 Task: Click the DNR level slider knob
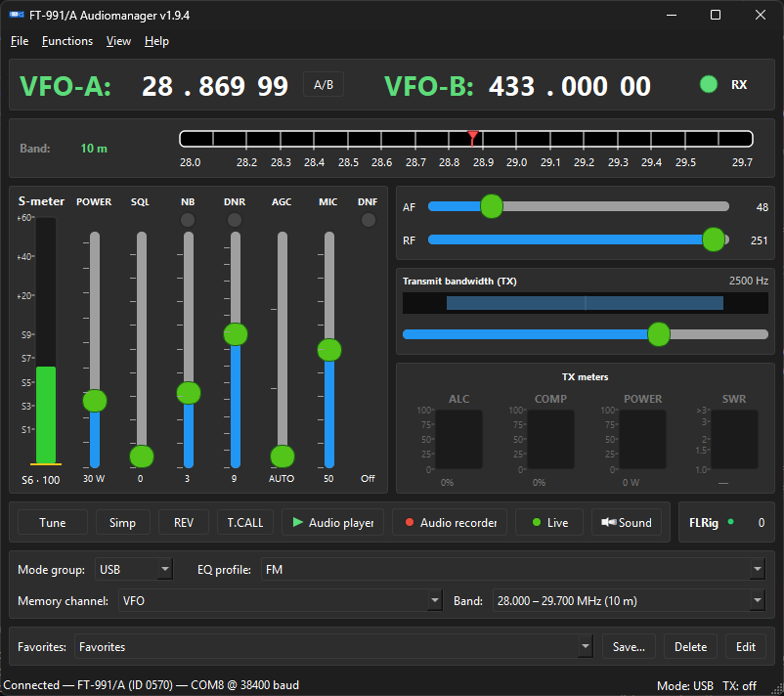236,334
